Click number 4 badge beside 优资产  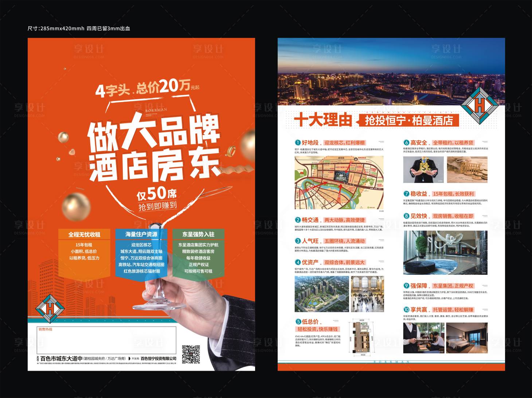point(297,262)
